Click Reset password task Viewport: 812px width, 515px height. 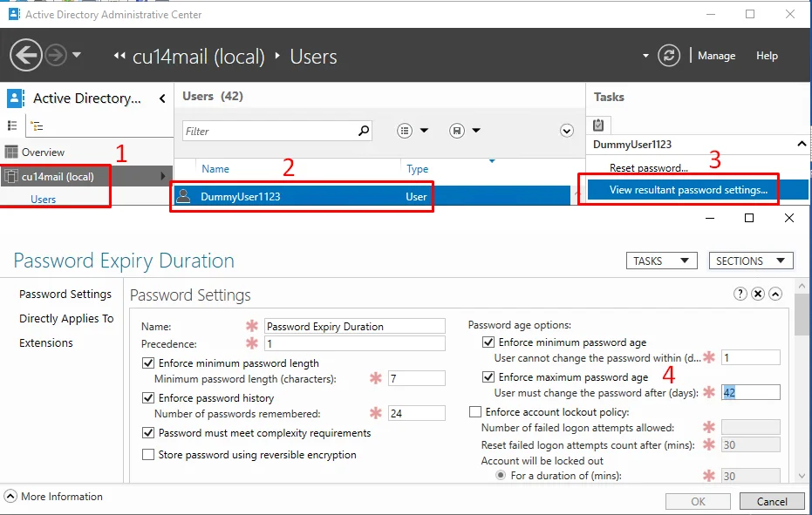[x=648, y=167]
